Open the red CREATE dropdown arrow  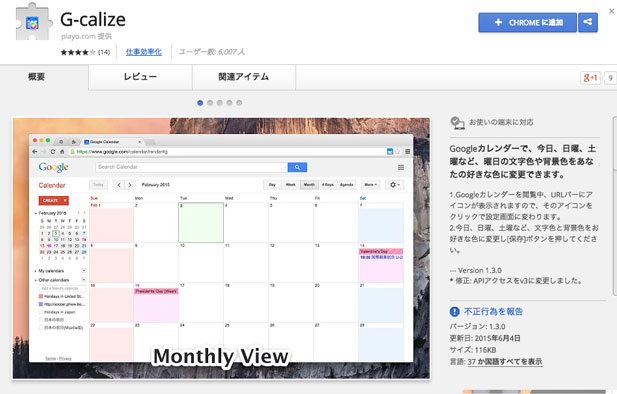[65, 200]
